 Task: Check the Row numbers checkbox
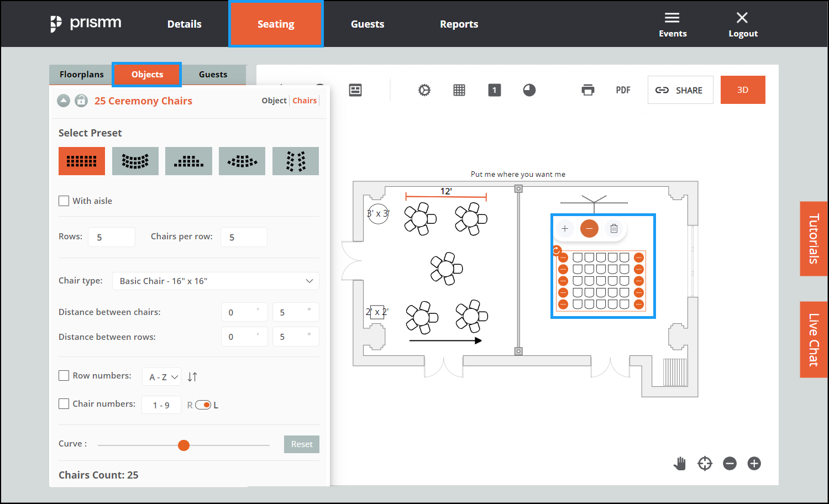(x=64, y=376)
